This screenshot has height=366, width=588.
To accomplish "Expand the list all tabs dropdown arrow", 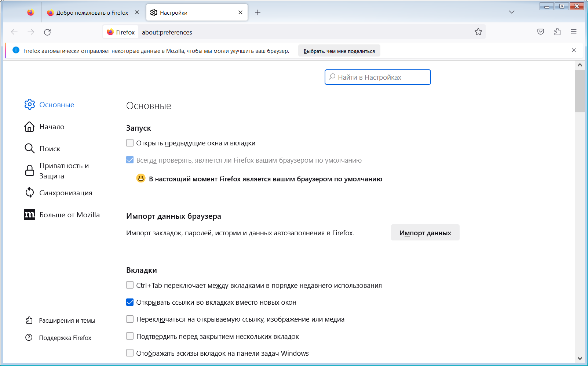I will pyautogui.click(x=512, y=12).
